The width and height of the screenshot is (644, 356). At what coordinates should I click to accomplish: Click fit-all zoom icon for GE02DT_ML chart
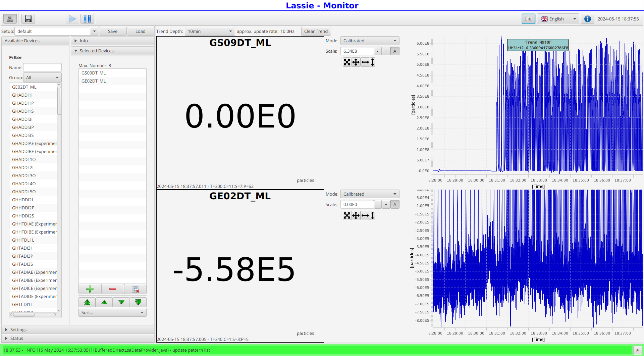tap(347, 215)
